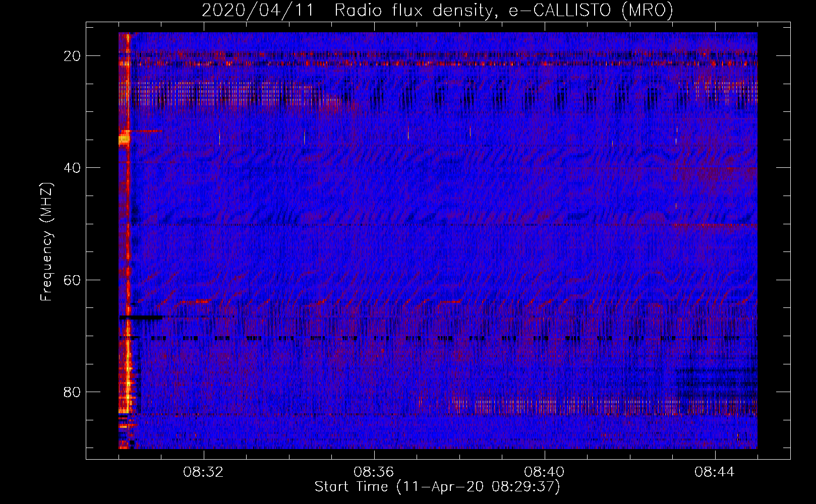
Task: Click the 08:40 time tick label
Action: [544, 472]
